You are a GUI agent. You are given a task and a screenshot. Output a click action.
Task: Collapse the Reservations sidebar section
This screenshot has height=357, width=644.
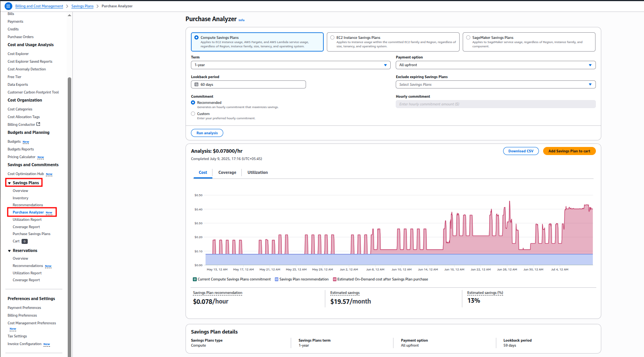coord(9,250)
